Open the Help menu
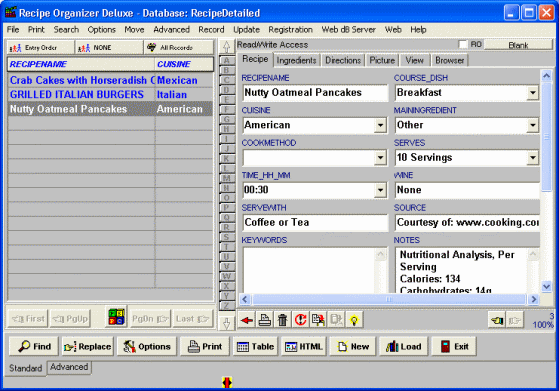559x391 pixels. coord(418,30)
